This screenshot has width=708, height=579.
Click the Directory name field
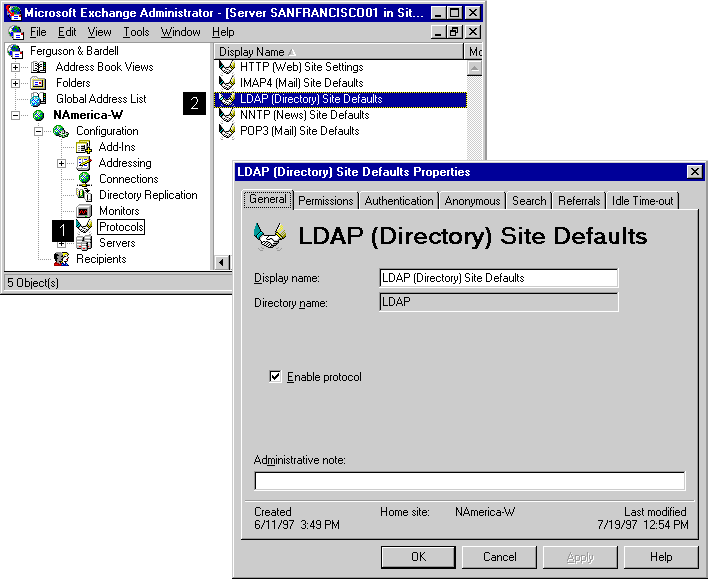pos(498,302)
